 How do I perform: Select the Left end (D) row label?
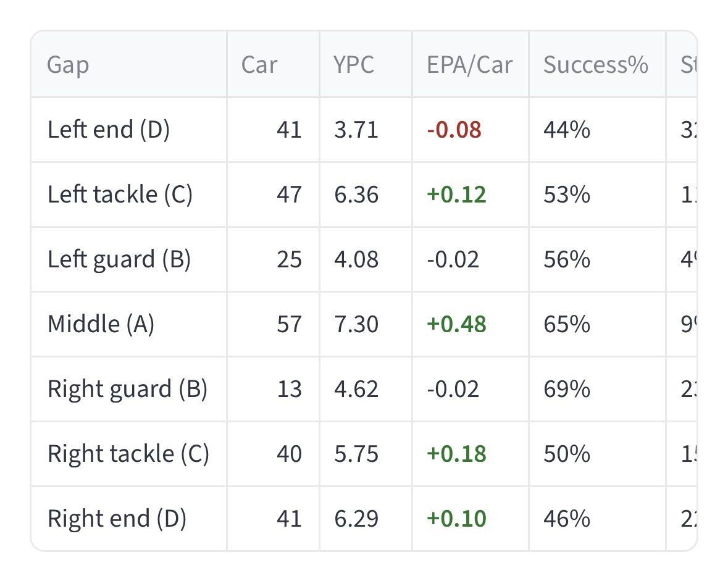click(x=108, y=130)
